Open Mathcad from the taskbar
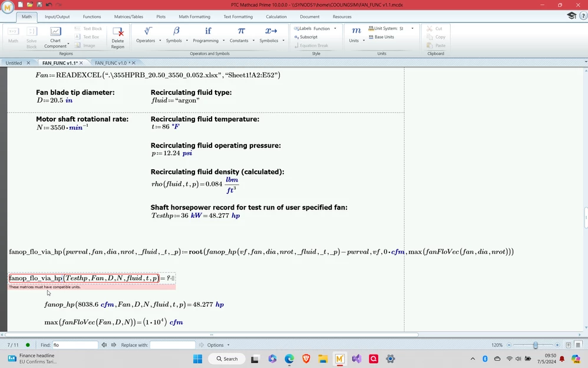Viewport: 588px width, 368px height. click(339, 359)
